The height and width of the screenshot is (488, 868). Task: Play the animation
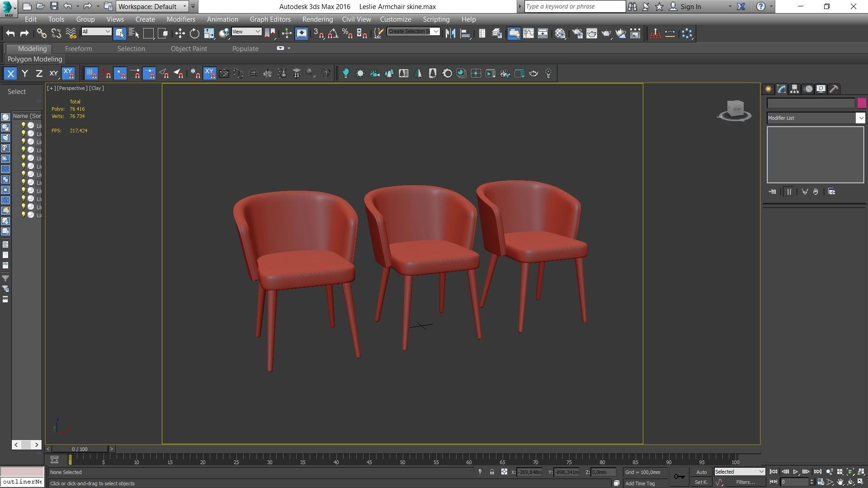coord(796,472)
